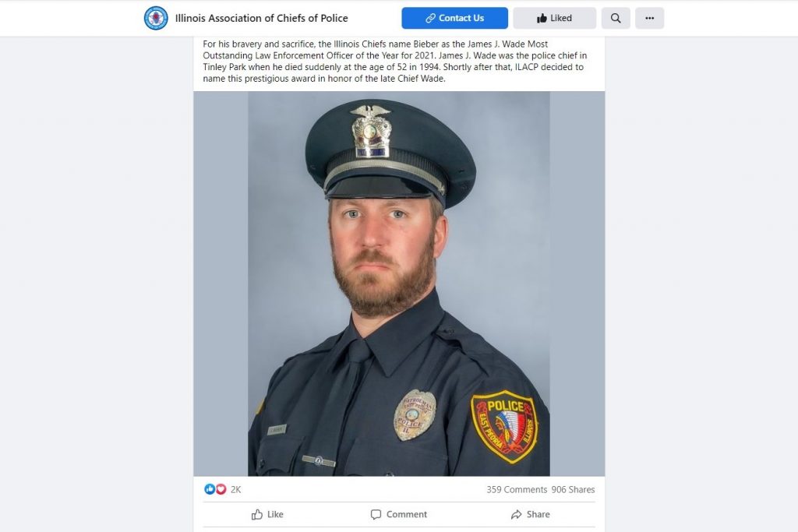798x532 pixels.
Task: Open the three-dots more options menu
Action: pos(649,19)
